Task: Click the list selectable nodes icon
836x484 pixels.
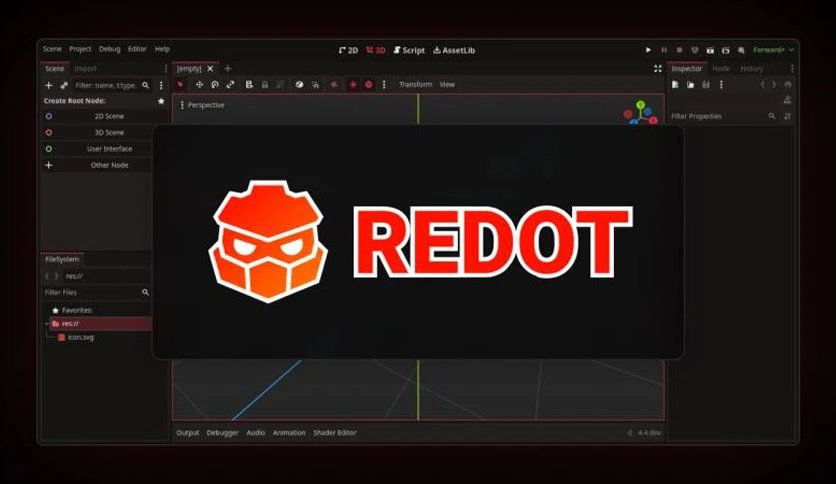Action: [x=249, y=84]
